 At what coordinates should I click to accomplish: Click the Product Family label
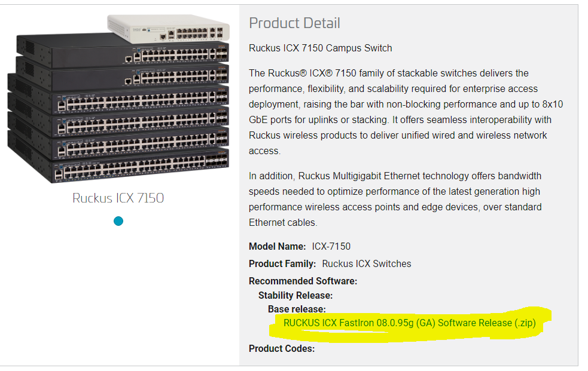tap(282, 263)
